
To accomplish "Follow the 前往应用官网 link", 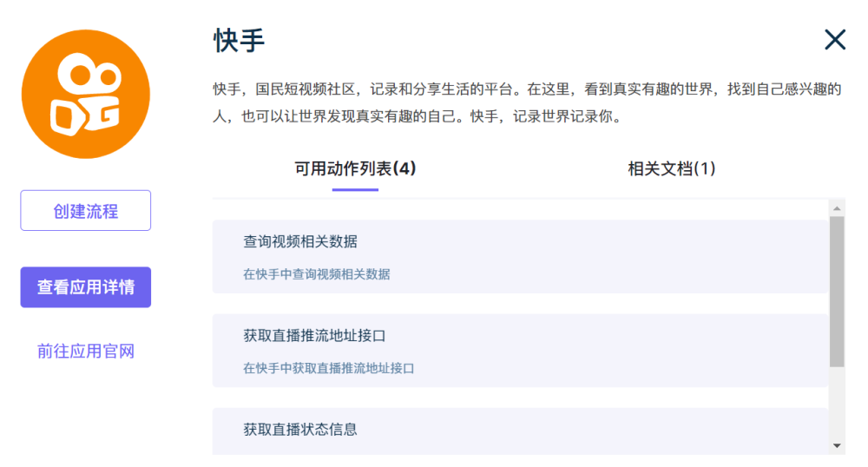I will pyautogui.click(x=86, y=351).
